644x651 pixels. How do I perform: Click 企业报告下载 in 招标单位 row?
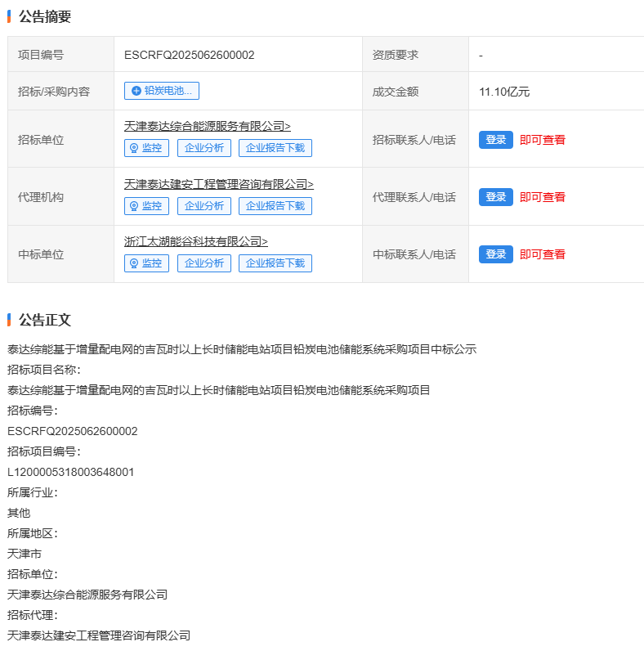click(x=275, y=148)
